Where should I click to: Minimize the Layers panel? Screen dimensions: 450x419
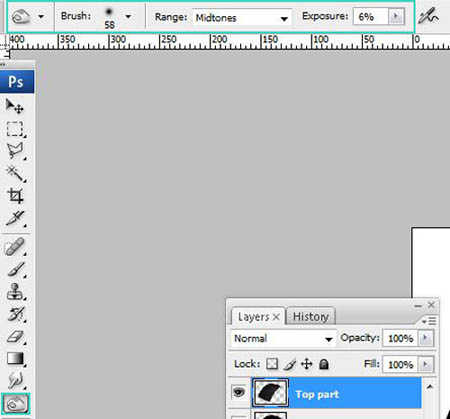coord(418,306)
